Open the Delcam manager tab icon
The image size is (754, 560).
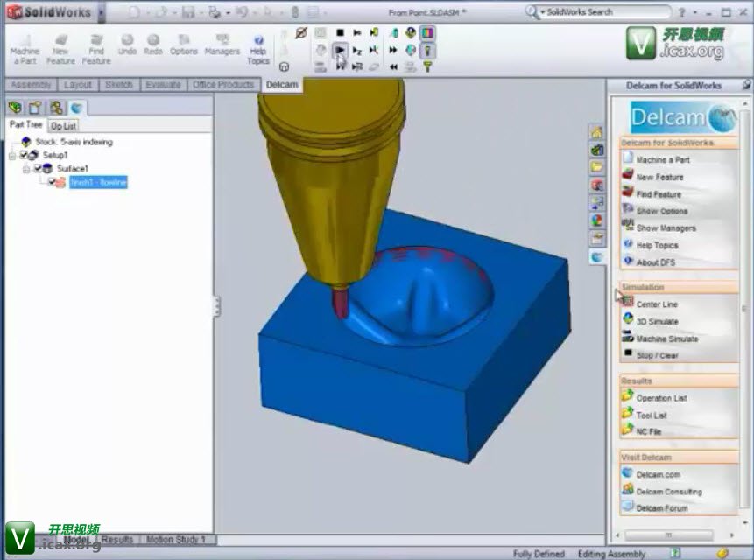pos(76,107)
